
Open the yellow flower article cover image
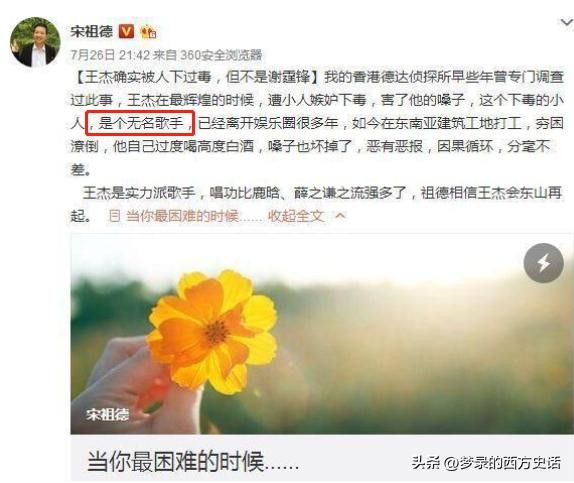[x=322, y=333]
